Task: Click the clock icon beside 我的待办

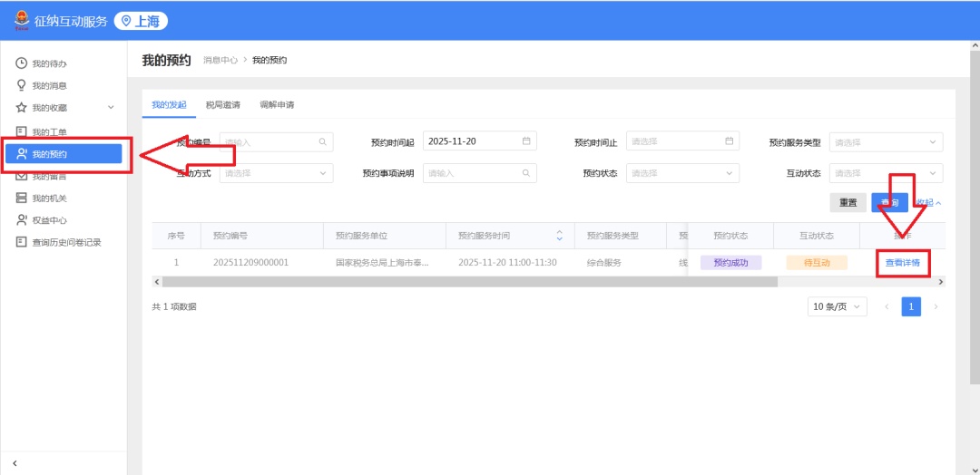Action: 21,63
